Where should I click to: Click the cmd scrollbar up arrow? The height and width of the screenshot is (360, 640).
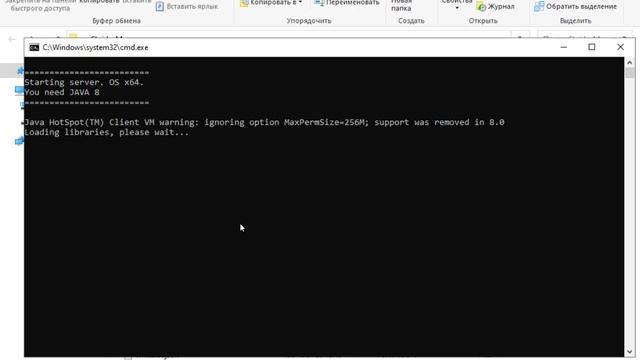click(x=629, y=62)
